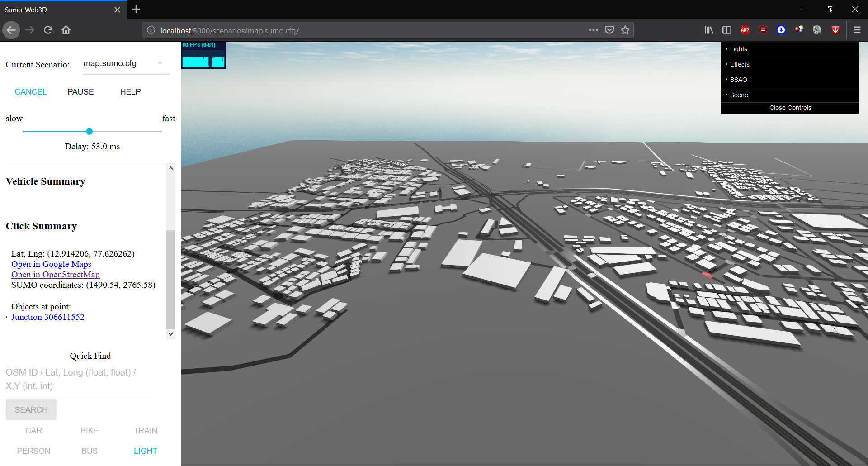Toggle the LIGHT vehicle filter
The width and height of the screenshot is (868, 466).
[145, 451]
